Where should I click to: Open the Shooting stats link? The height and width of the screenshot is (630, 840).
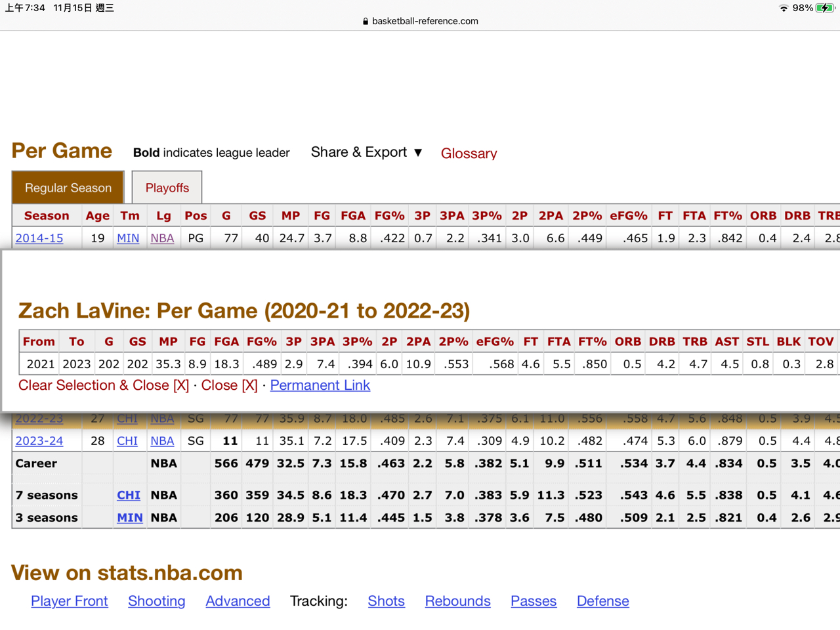click(x=157, y=601)
